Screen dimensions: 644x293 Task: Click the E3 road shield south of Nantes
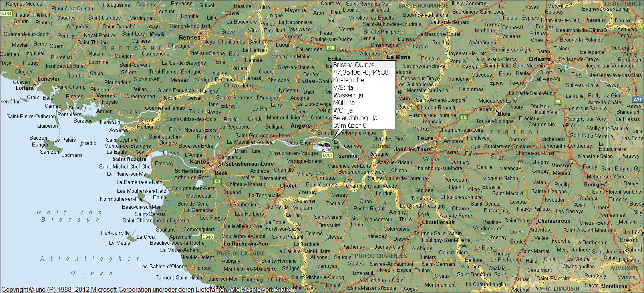(218, 181)
